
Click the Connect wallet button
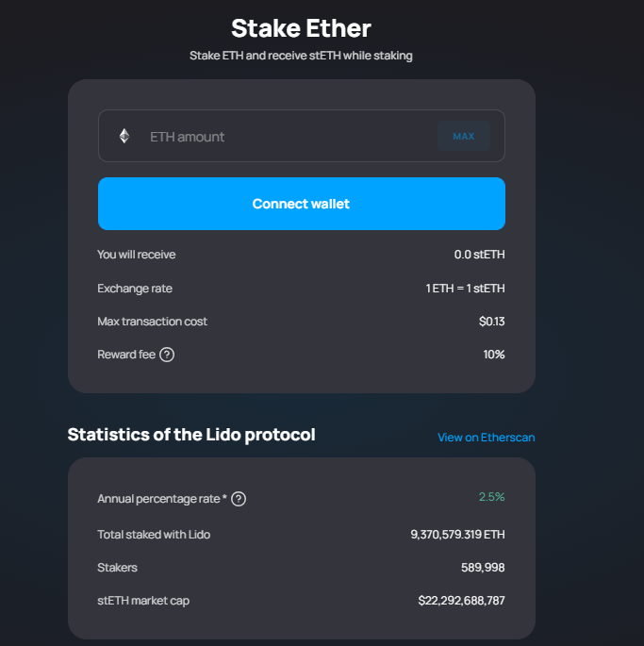tap(302, 204)
